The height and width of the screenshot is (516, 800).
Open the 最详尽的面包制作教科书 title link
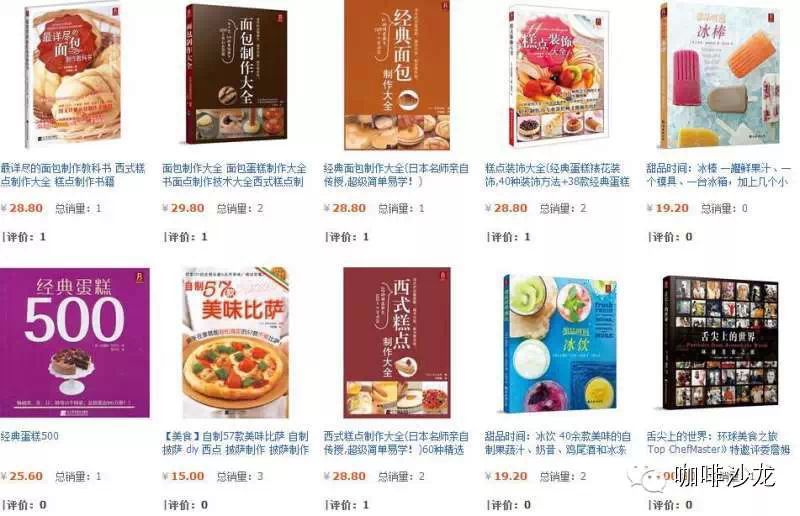(x=73, y=175)
